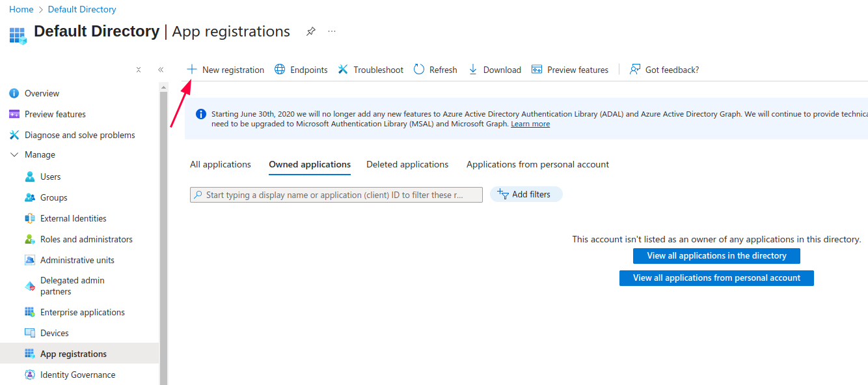Click the Troubleshoot wrench icon
This screenshot has height=385, width=868.
[x=343, y=70]
